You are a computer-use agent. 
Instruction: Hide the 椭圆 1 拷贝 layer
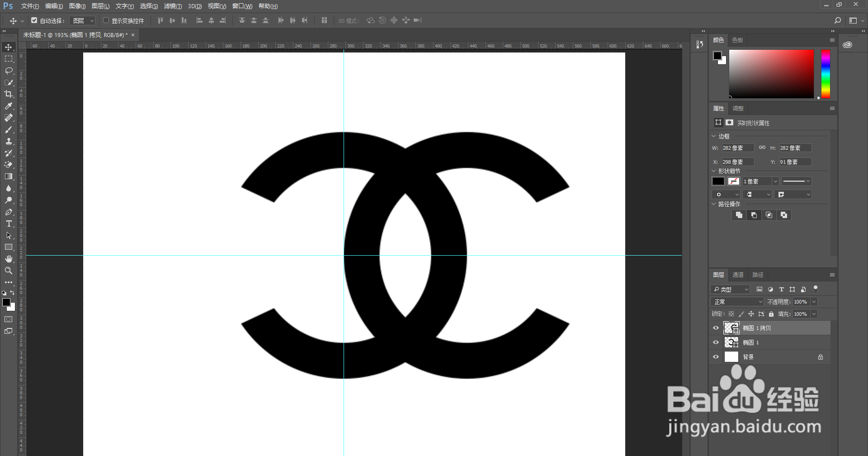[x=716, y=328]
